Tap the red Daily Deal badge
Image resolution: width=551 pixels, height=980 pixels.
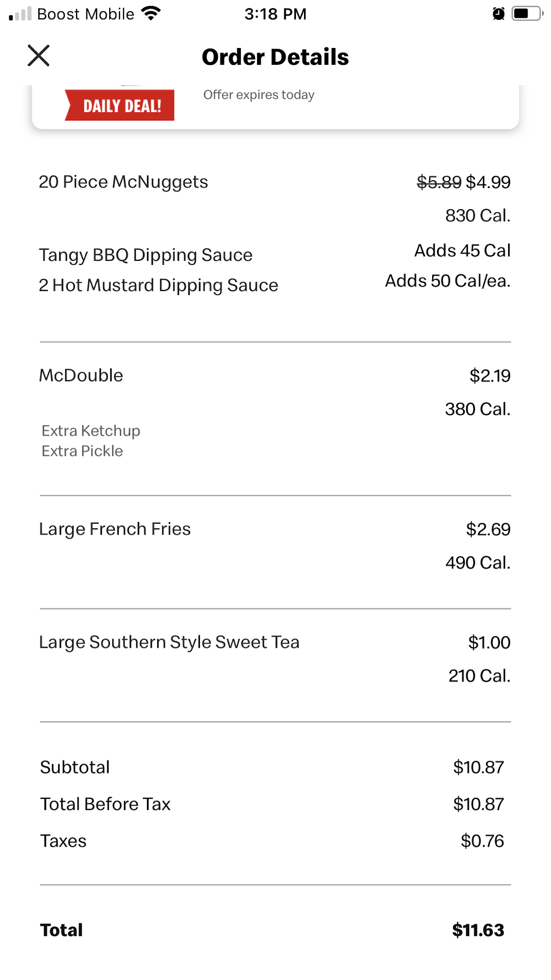click(120, 105)
